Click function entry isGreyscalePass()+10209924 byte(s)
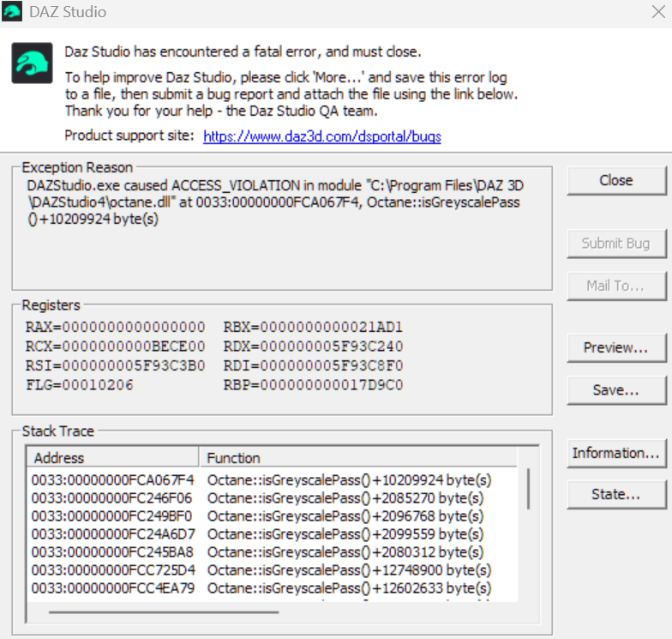The width and height of the screenshot is (672, 639). click(x=350, y=480)
